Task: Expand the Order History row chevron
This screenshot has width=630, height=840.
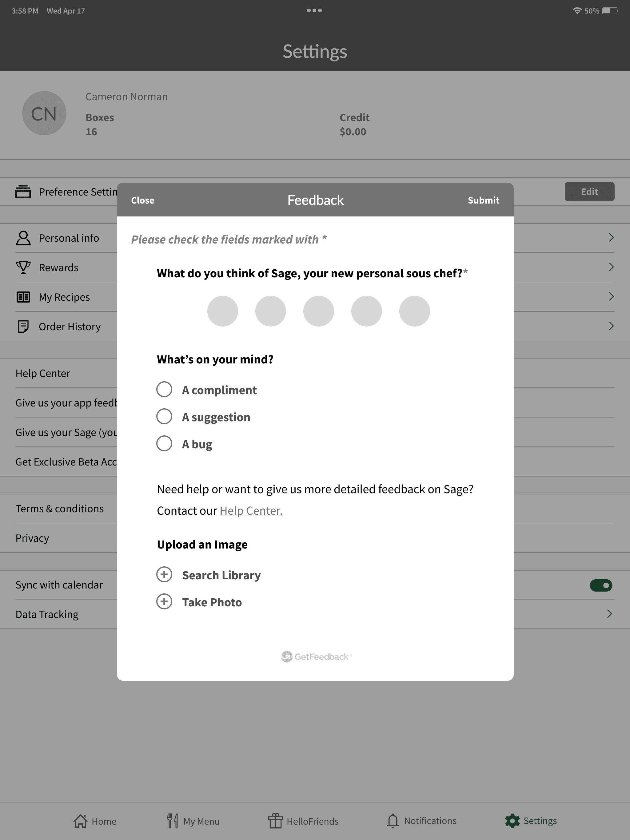Action: coord(611,326)
